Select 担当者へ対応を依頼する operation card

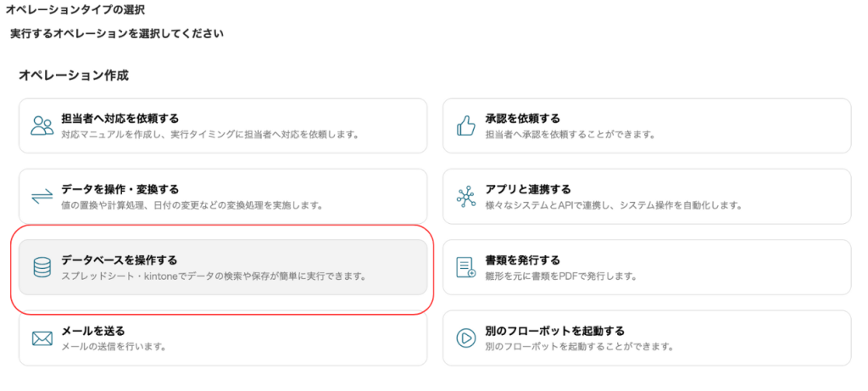click(223, 126)
